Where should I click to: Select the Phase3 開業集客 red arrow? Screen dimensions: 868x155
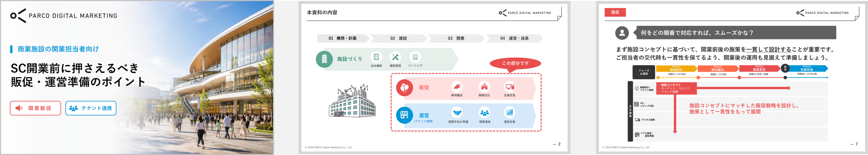tap(759, 69)
